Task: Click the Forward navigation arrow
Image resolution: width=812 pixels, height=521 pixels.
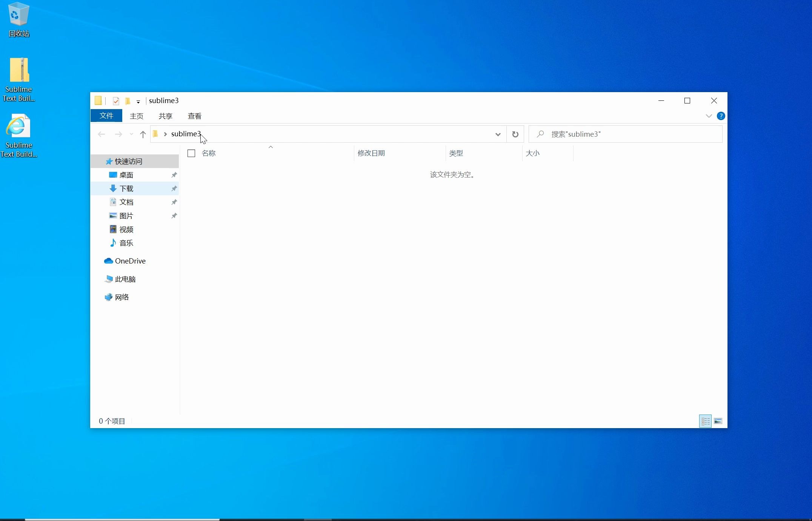Action: 118,134
